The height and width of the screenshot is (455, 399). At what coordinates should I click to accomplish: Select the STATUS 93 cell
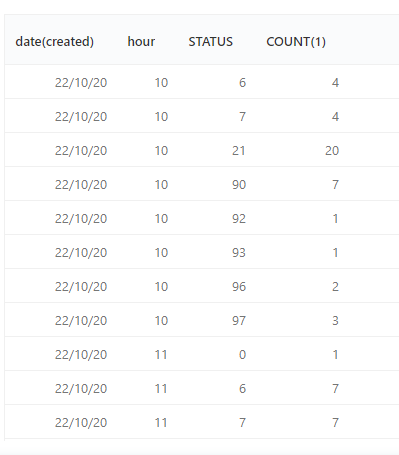(239, 253)
